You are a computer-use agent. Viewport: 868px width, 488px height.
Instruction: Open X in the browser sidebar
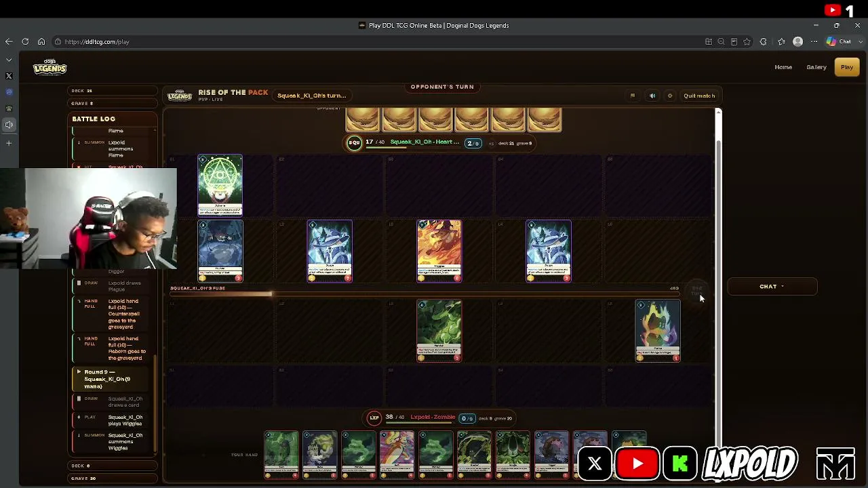coord(9,76)
